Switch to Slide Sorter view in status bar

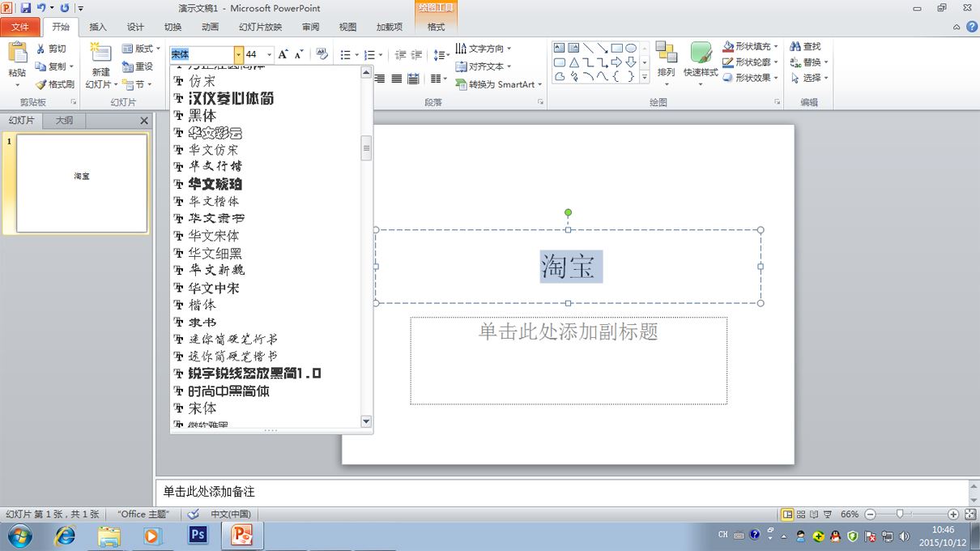pos(801,515)
